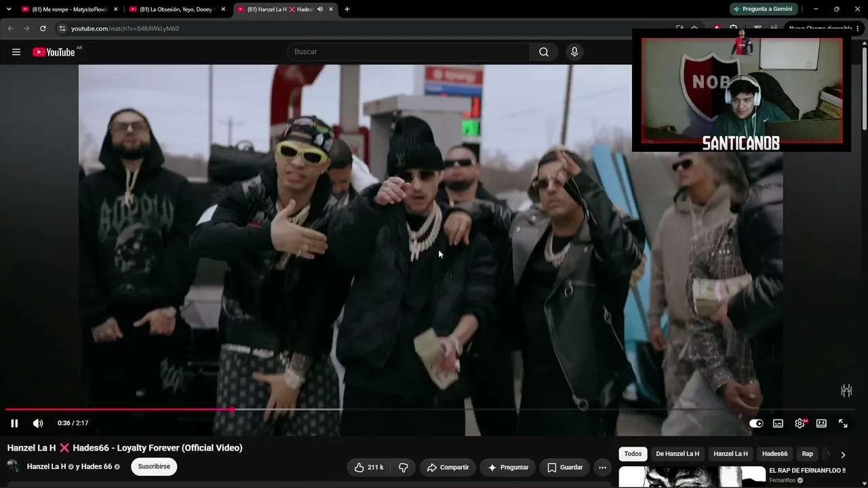Share the video using Compartir

[448, 467]
